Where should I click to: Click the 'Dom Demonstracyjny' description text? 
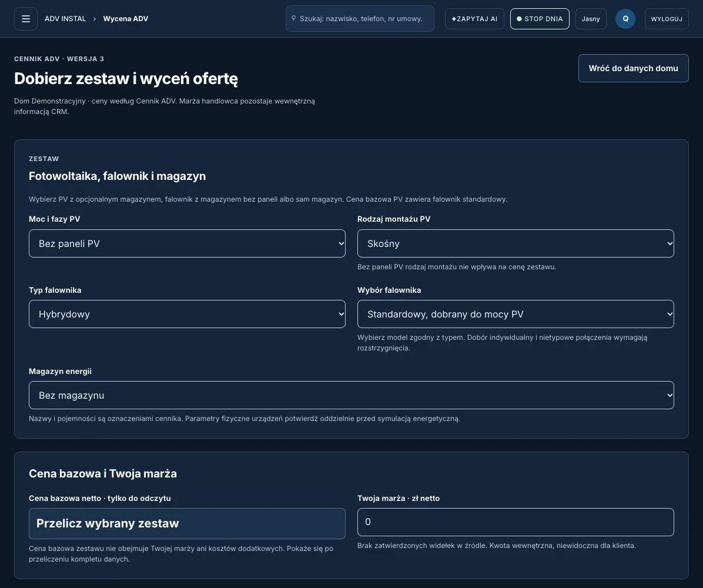(165, 106)
